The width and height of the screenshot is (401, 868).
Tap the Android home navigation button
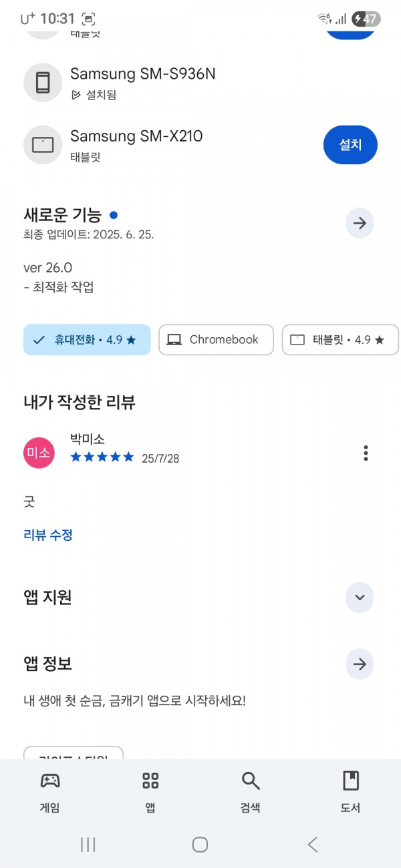pos(200,845)
